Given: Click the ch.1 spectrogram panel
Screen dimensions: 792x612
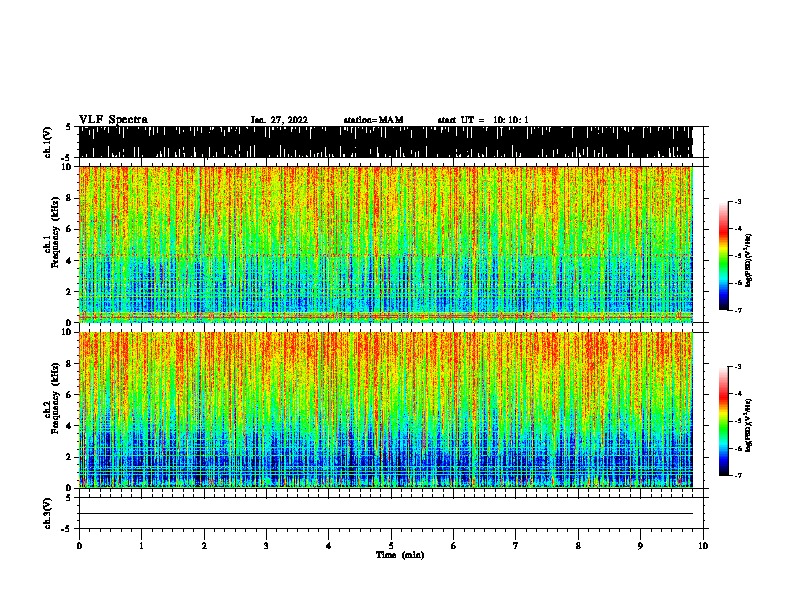Looking at the screenshot, I should click(x=386, y=244).
